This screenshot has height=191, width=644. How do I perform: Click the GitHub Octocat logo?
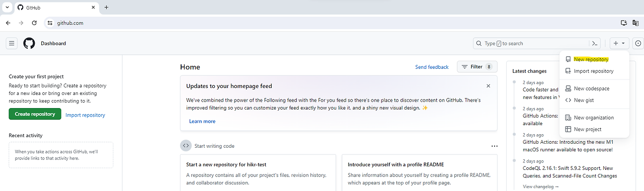coord(29,43)
